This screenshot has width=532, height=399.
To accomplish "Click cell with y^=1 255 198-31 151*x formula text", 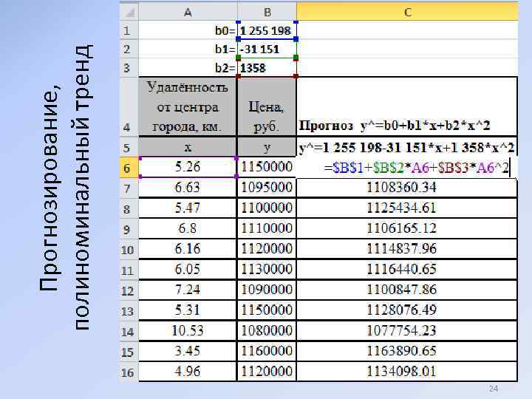I will (x=407, y=147).
